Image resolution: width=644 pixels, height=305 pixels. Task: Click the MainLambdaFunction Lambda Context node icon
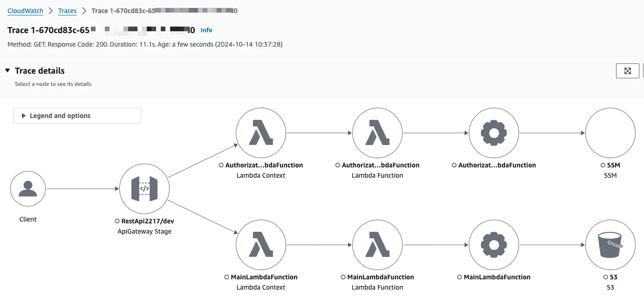(x=261, y=245)
